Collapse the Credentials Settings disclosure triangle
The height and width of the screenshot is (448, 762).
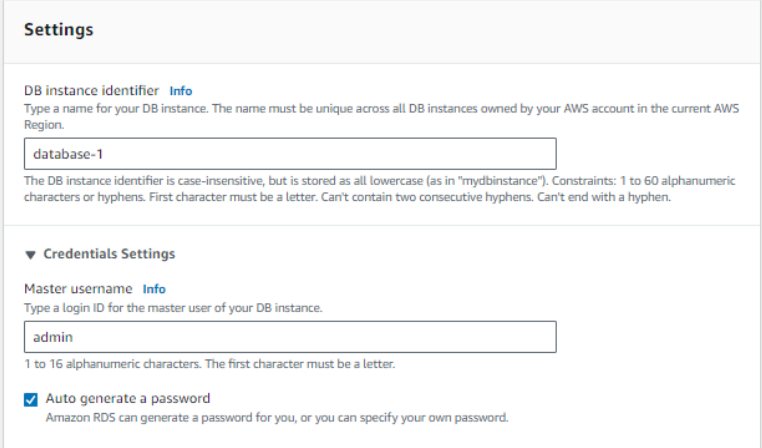(30, 255)
